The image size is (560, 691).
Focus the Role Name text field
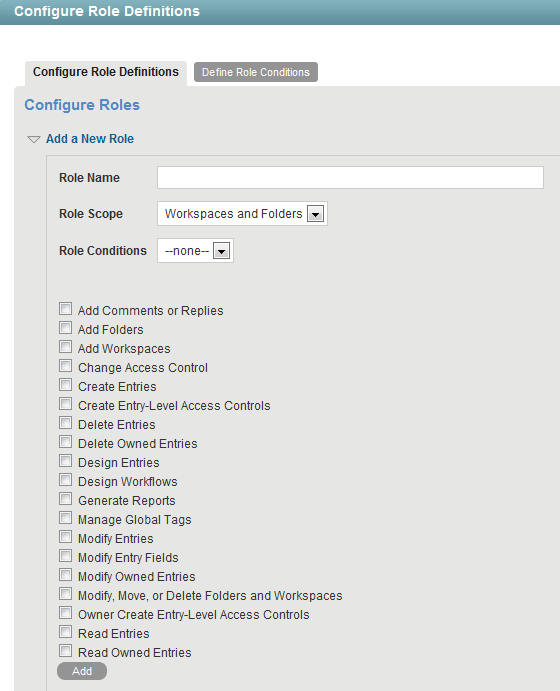coord(350,178)
